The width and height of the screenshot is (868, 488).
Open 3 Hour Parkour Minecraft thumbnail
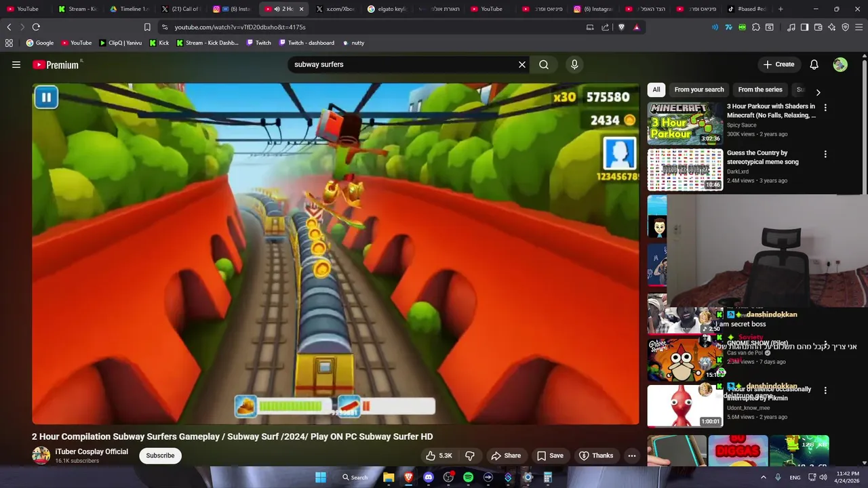pos(685,123)
